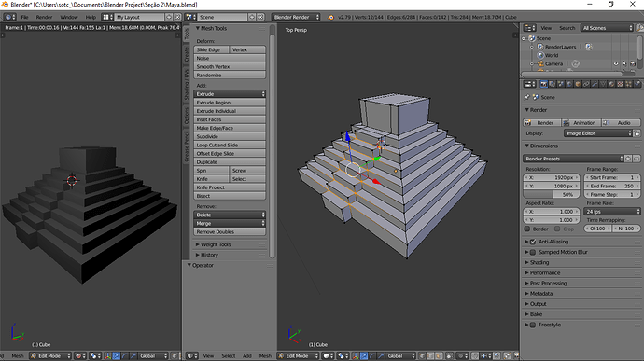Switch to face select mode in right viewport
The height and width of the screenshot is (361, 644).
[x=439, y=356]
